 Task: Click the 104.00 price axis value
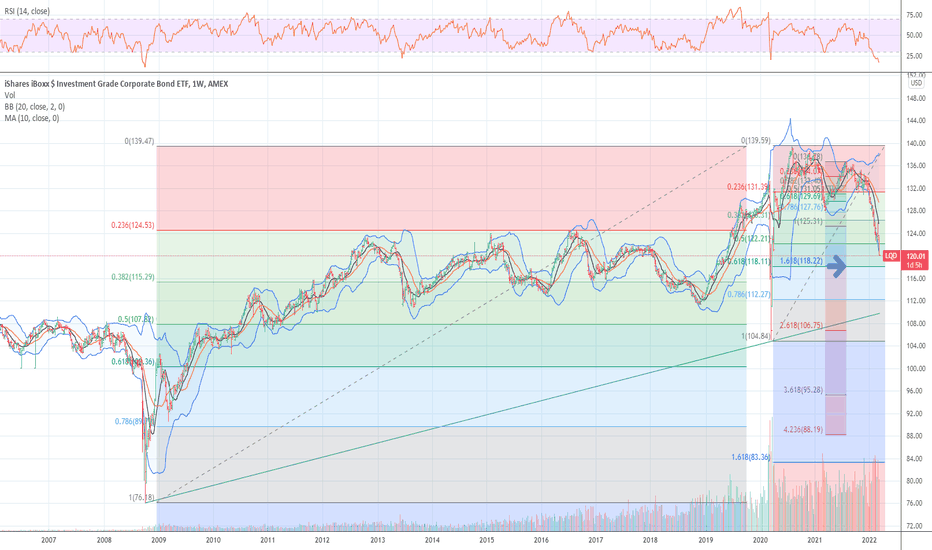tap(915, 345)
